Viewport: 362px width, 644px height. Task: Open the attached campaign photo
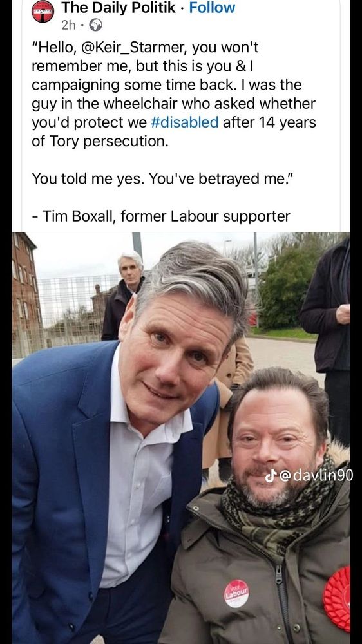181,438
